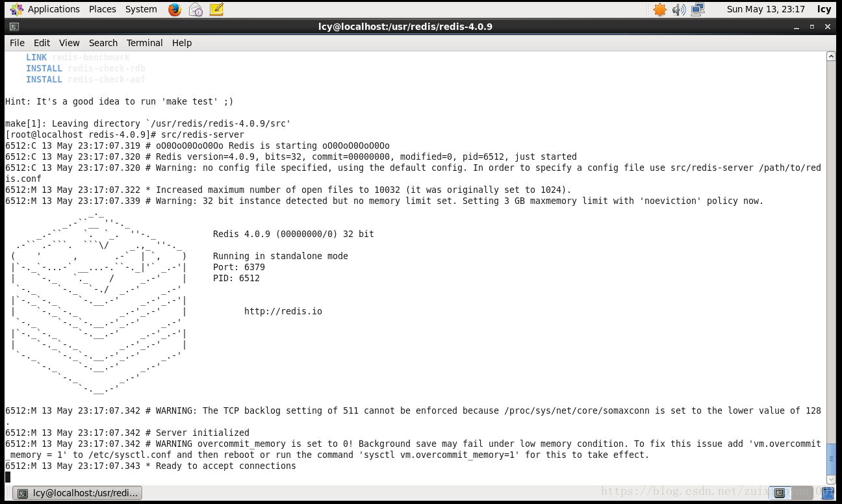The image size is (842, 504).
Task: Open the Applications menu
Action: click(44, 9)
